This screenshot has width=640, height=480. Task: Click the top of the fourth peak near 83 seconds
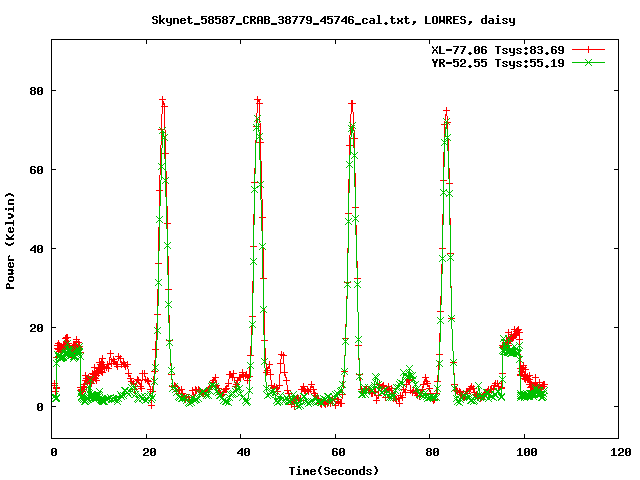point(447,111)
